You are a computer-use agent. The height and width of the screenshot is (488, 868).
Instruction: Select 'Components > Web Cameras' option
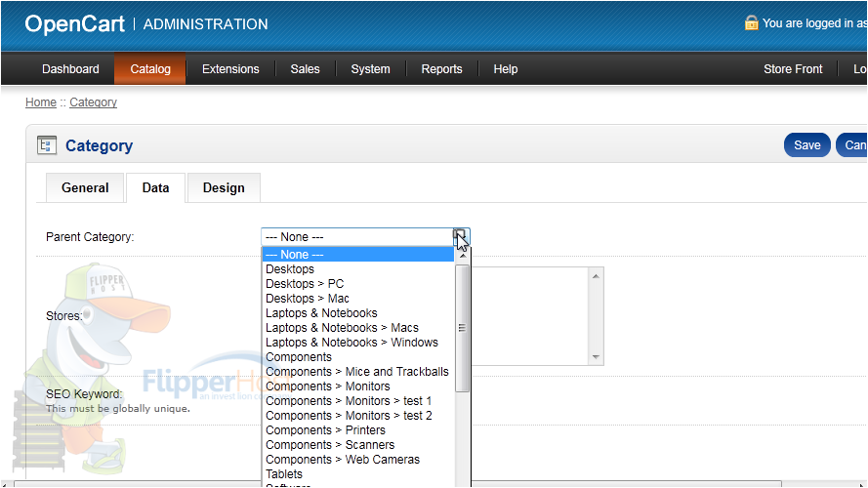(357, 460)
